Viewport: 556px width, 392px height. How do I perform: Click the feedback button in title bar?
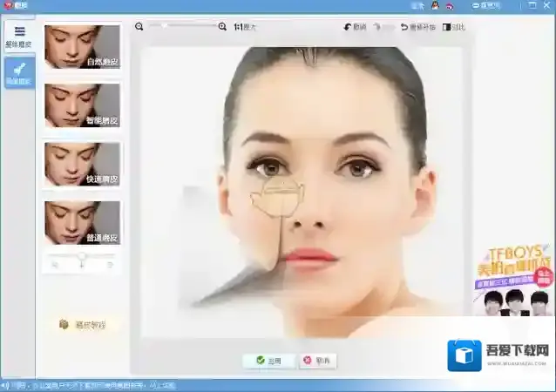486,6
